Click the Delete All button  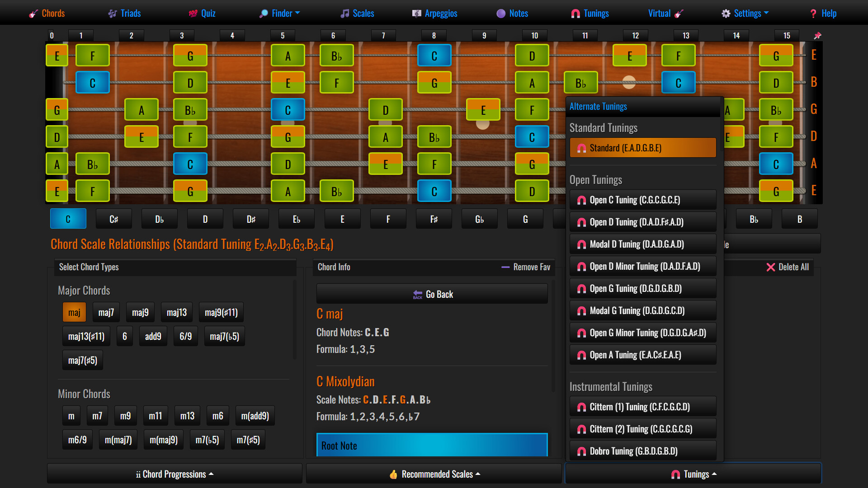point(788,267)
